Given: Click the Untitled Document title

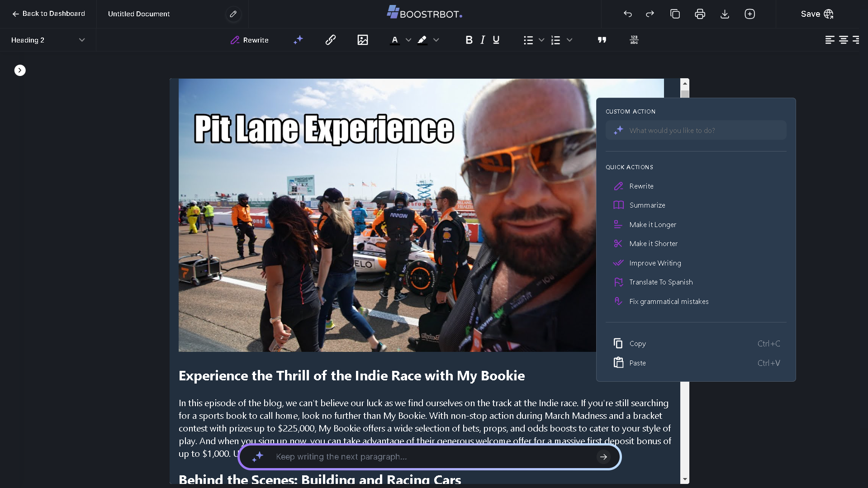Looking at the screenshot, I should point(139,14).
